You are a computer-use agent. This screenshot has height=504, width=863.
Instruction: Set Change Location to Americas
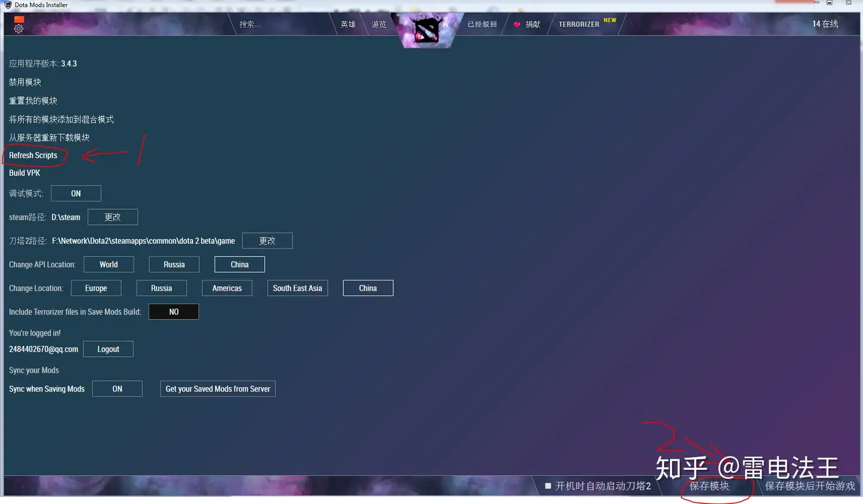[x=227, y=288]
